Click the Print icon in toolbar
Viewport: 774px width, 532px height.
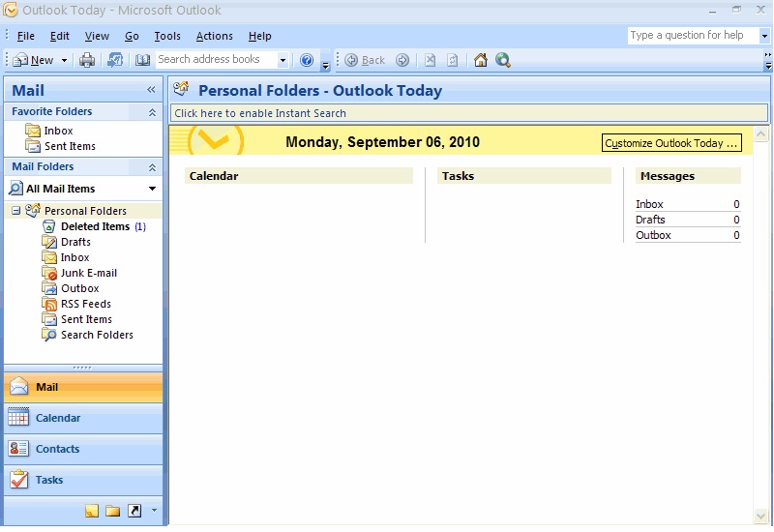click(87, 60)
